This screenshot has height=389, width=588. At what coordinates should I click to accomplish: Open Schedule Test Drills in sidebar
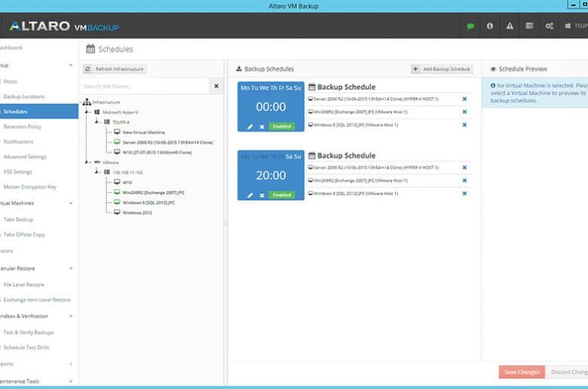pos(26,348)
